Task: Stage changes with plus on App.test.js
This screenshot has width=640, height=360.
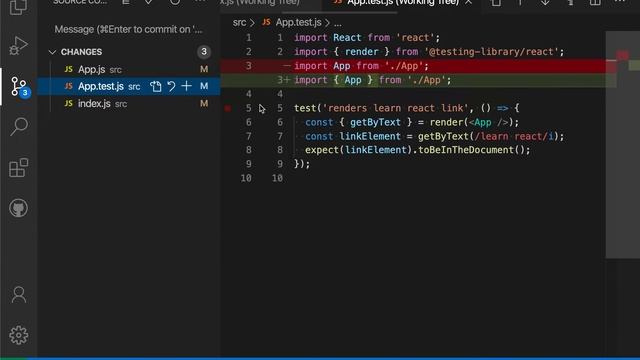Action: click(187, 86)
